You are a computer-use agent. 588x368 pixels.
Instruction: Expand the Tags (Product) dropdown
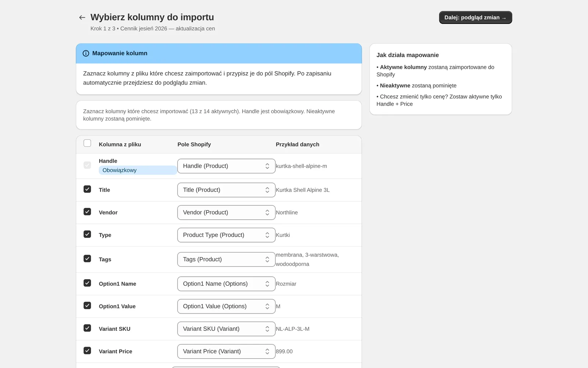click(226, 259)
